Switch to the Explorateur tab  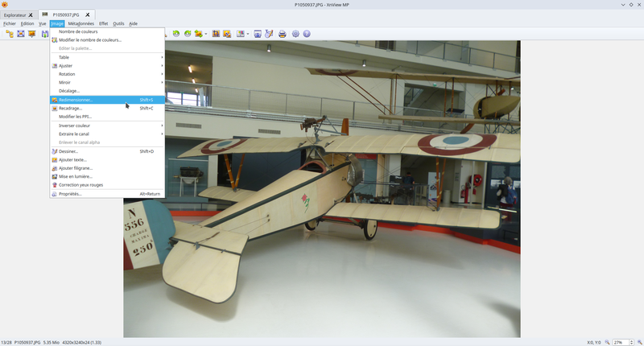coord(14,14)
